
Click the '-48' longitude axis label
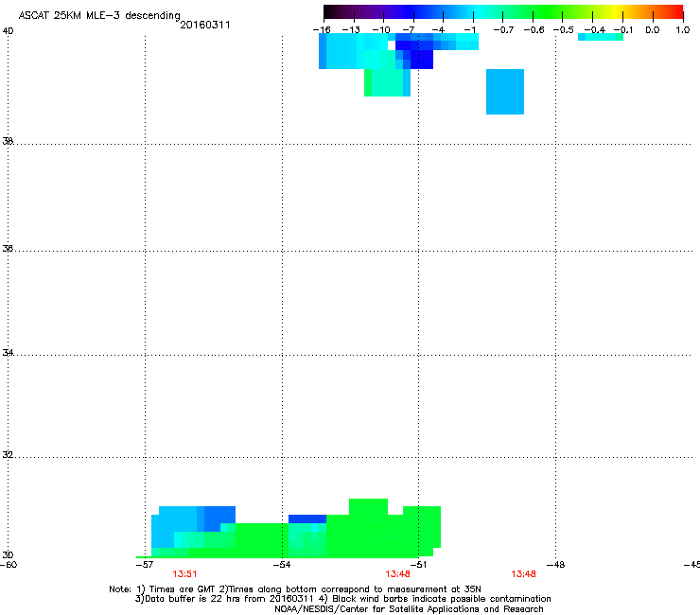(x=555, y=565)
